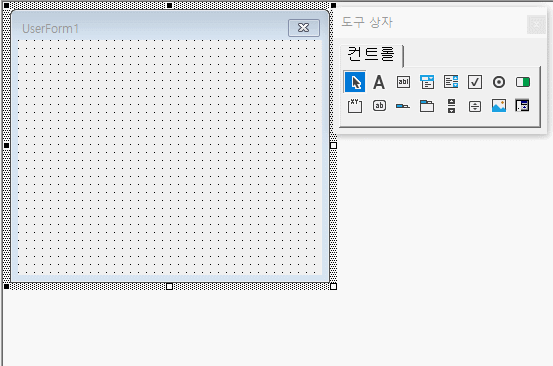
Task: Choose the Frame (XY) control tool
Action: [355, 106]
